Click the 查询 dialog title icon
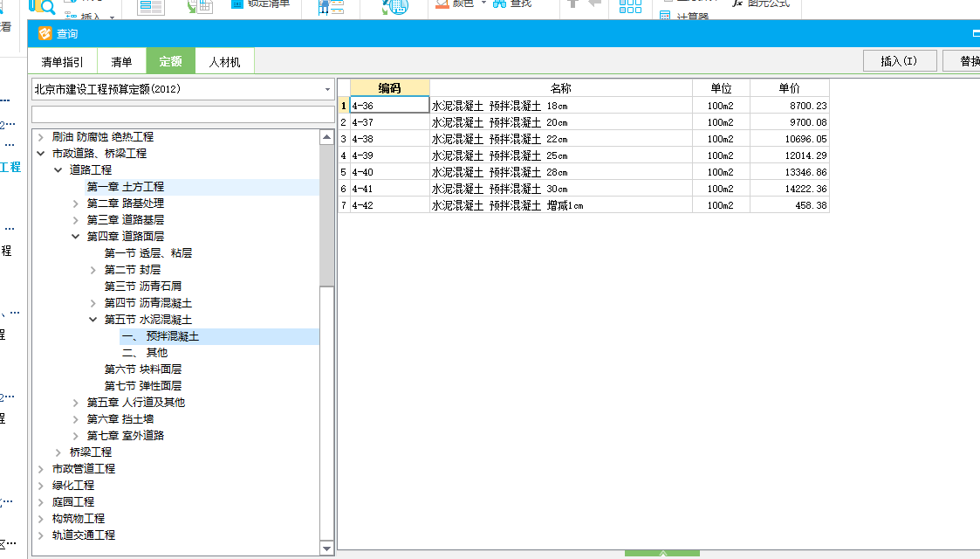Screen dimensions: 980x559 (45, 33)
